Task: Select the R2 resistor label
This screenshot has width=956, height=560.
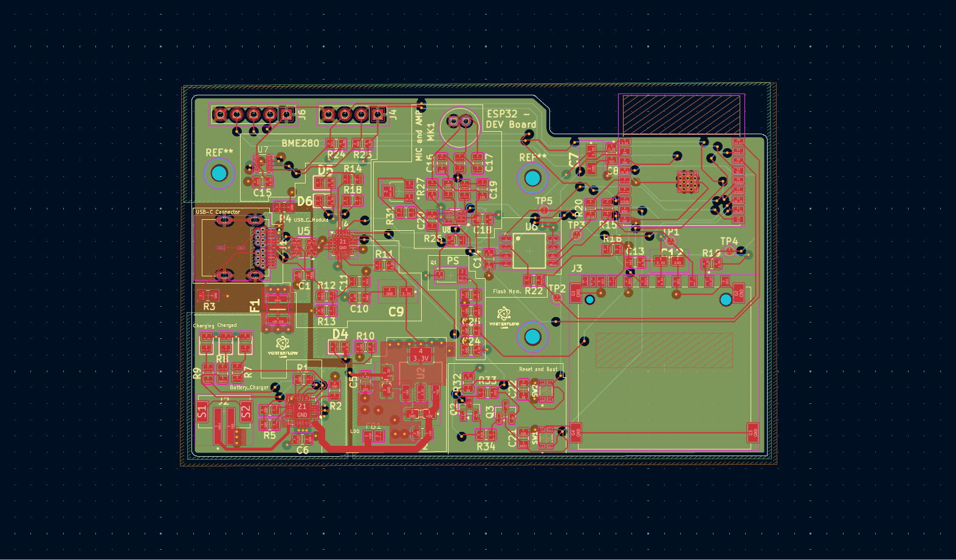Action: click(x=335, y=406)
